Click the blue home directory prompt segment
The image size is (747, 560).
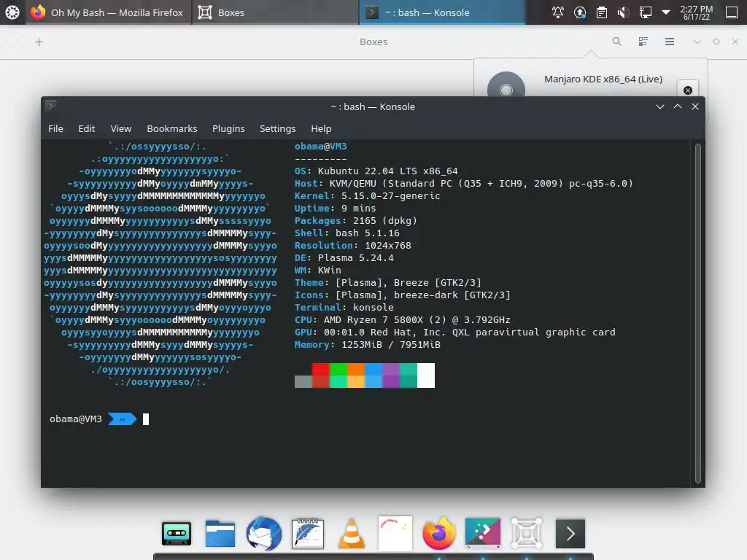(x=123, y=419)
